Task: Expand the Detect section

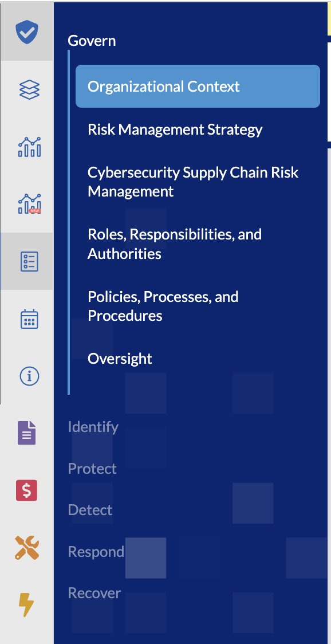Action: point(90,510)
